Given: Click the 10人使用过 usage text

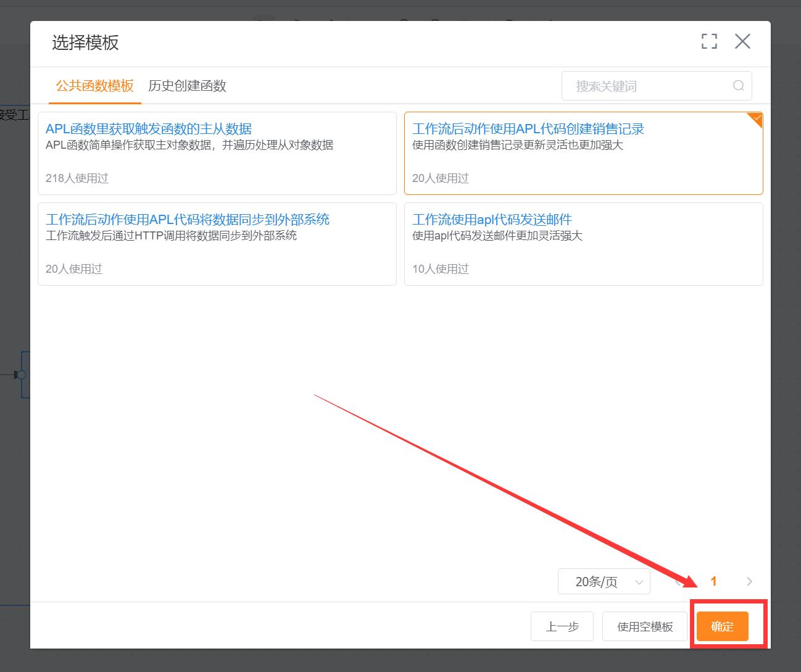Looking at the screenshot, I should (441, 268).
